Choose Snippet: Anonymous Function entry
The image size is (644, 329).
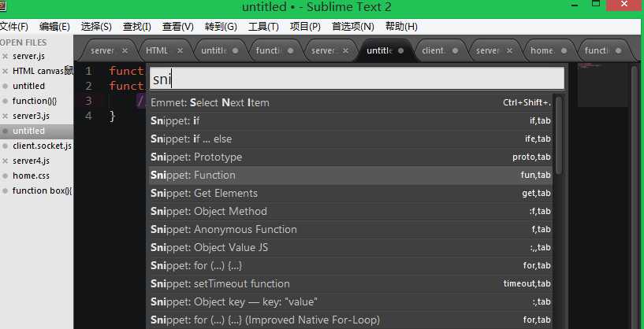(350, 229)
